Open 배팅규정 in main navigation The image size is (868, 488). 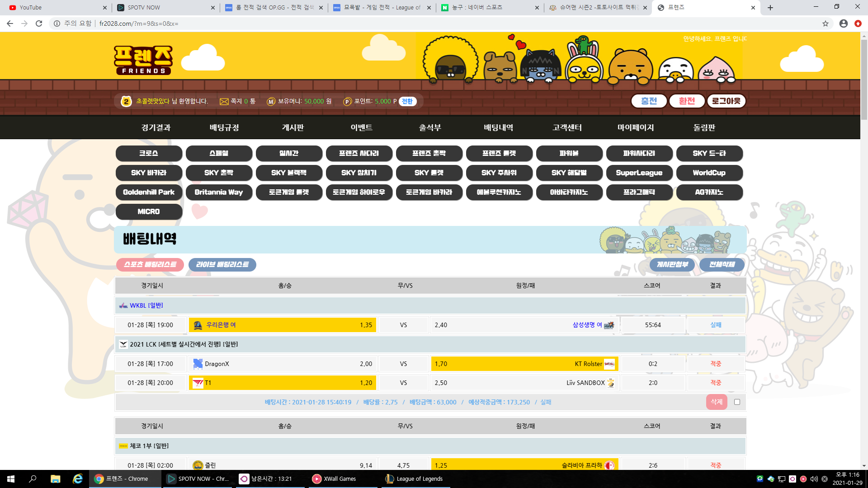coord(224,128)
